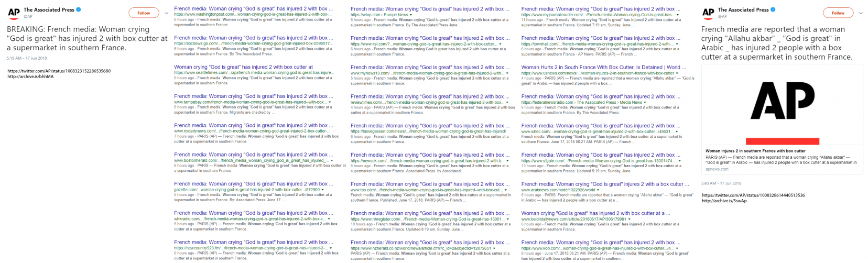Open headline above the reviewtimes.com URL
This screenshot has height=263, width=868.
pyautogui.click(x=430, y=96)
